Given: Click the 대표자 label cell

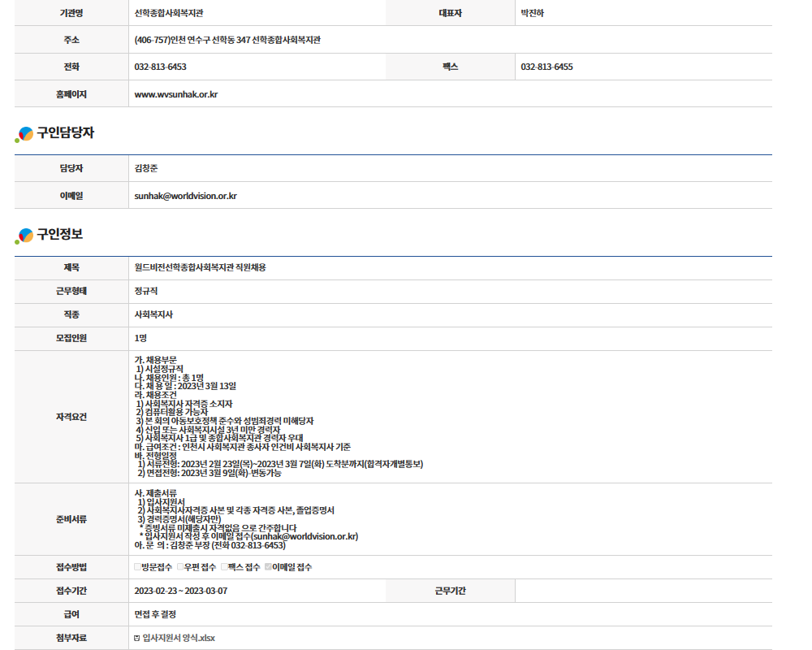Looking at the screenshot, I should pyautogui.click(x=451, y=14).
